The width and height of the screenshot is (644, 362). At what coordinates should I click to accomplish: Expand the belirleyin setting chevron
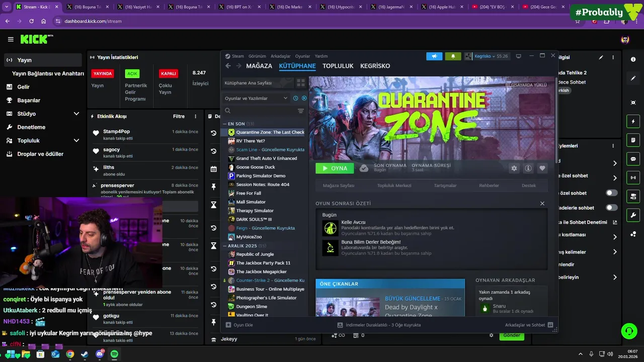(x=615, y=277)
